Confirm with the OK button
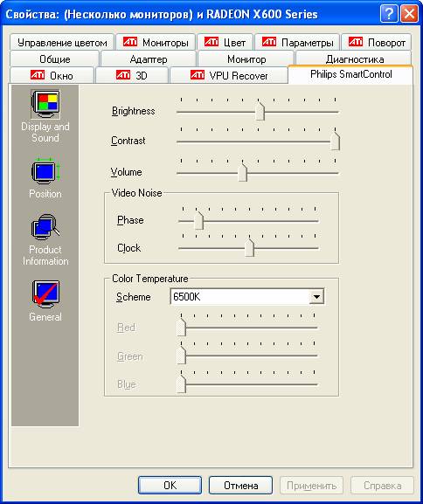Viewport: 423px width, 504px height. 170,485
